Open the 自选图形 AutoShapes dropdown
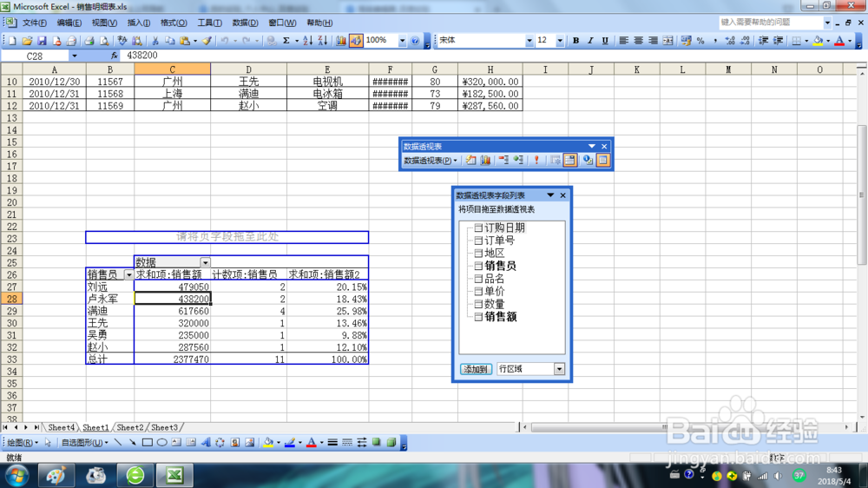868x488 pixels. 84,443
